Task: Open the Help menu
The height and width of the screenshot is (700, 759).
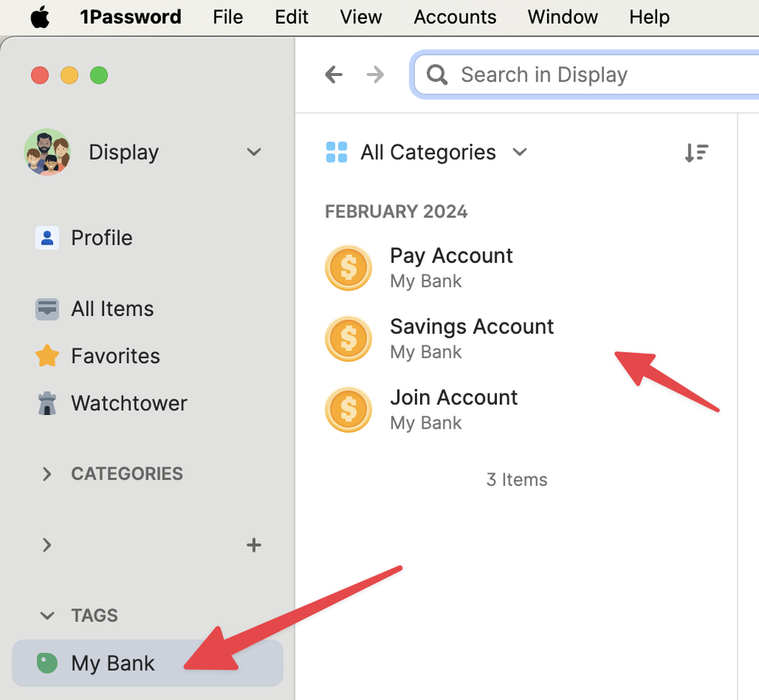Action: tap(649, 17)
